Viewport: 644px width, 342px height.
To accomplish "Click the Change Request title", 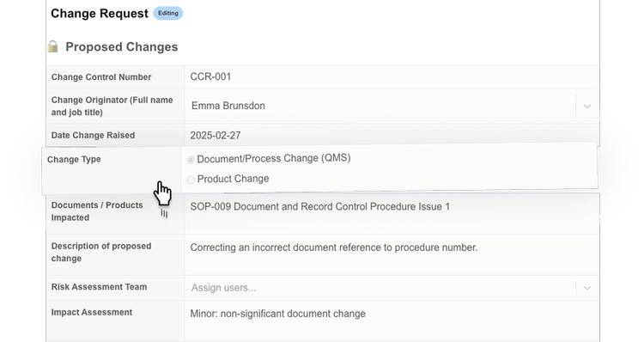I will (x=100, y=14).
